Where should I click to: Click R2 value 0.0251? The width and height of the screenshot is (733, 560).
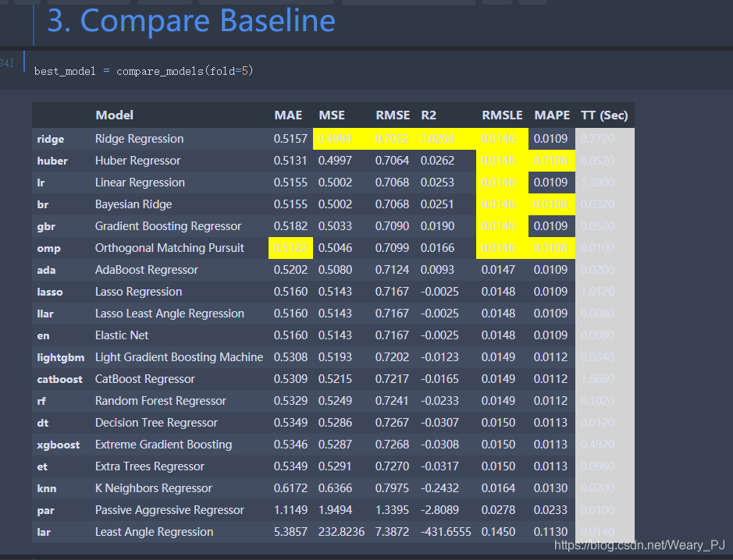point(437,204)
